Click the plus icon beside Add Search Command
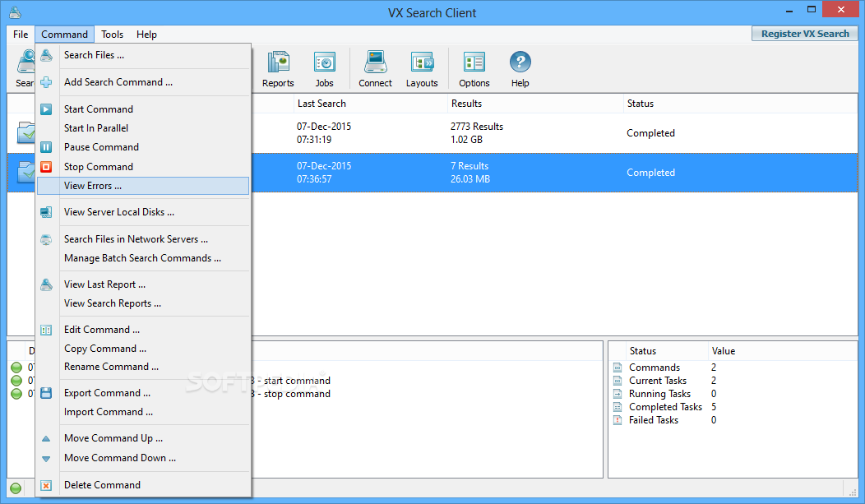This screenshot has height=504, width=865. coord(46,82)
